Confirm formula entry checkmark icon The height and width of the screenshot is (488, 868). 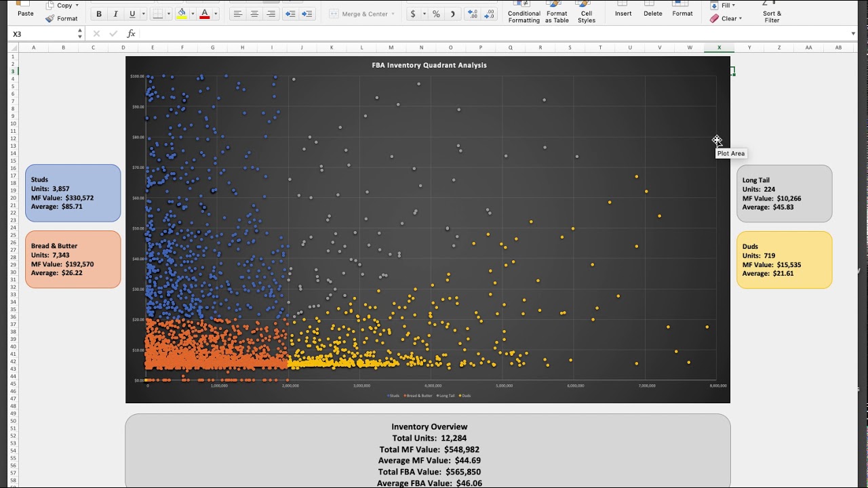click(x=113, y=33)
